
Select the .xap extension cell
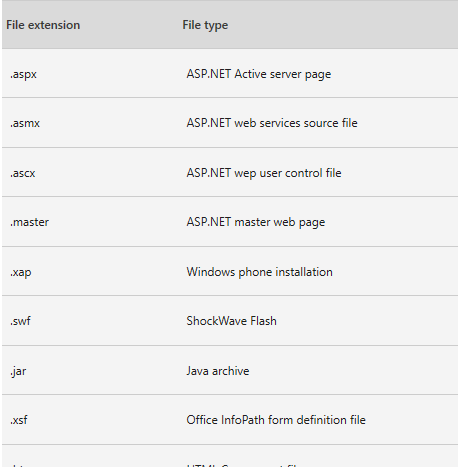click(x=21, y=272)
